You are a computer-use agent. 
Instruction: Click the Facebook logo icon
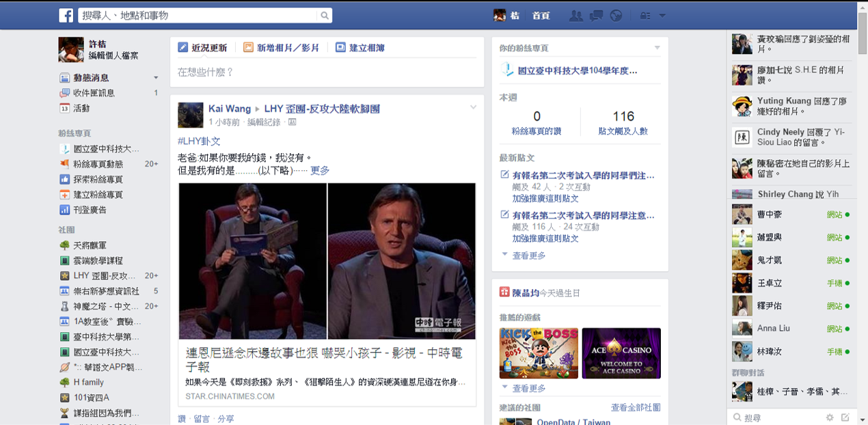tap(66, 15)
